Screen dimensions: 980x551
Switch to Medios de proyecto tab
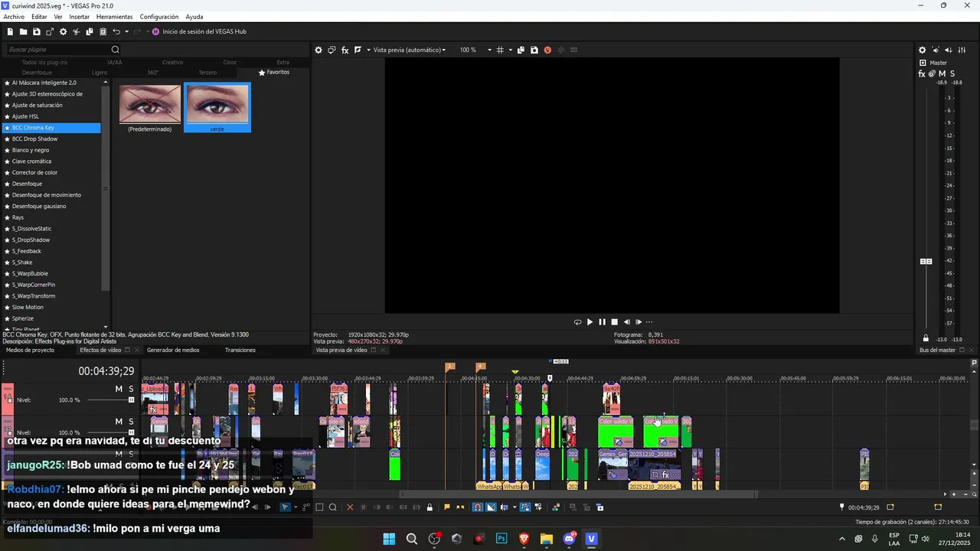coord(30,350)
